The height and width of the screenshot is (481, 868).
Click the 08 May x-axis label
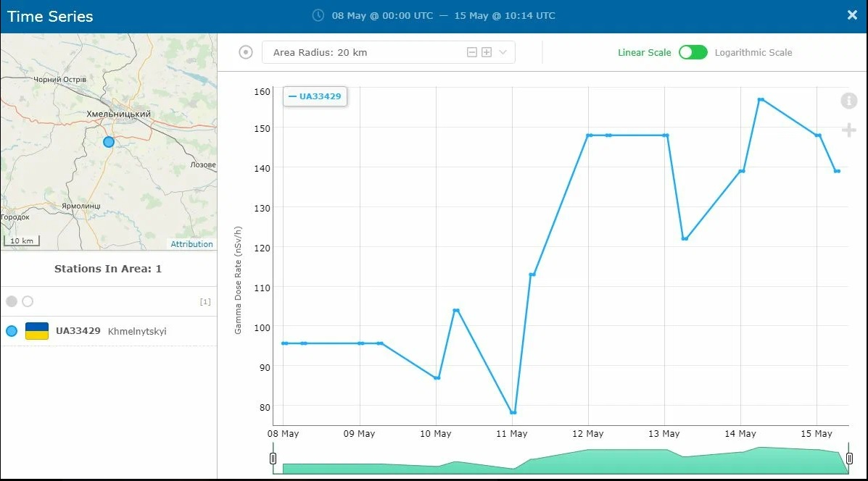283,433
